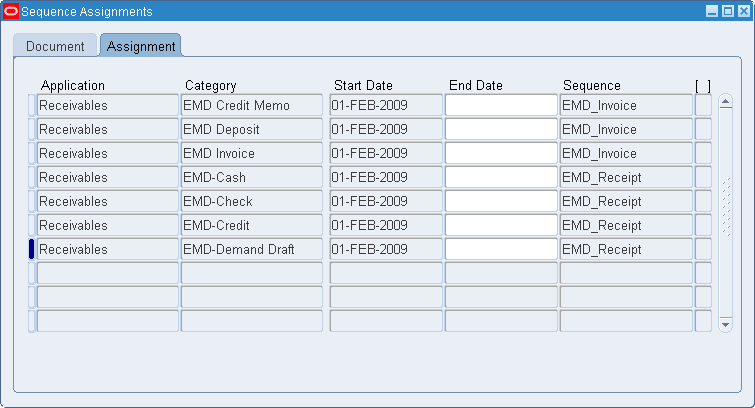Click Start Date of EMD Credit Memo row

click(386, 105)
